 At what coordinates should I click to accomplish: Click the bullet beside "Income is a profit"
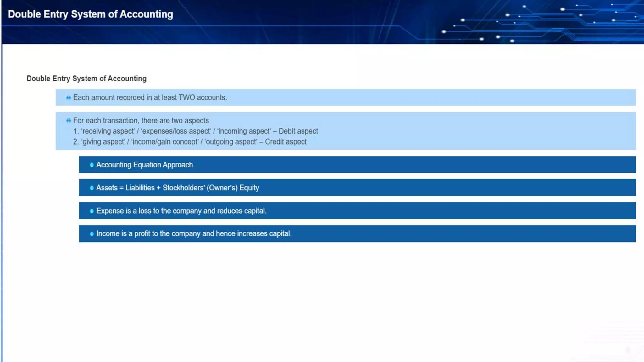pyautogui.click(x=92, y=234)
